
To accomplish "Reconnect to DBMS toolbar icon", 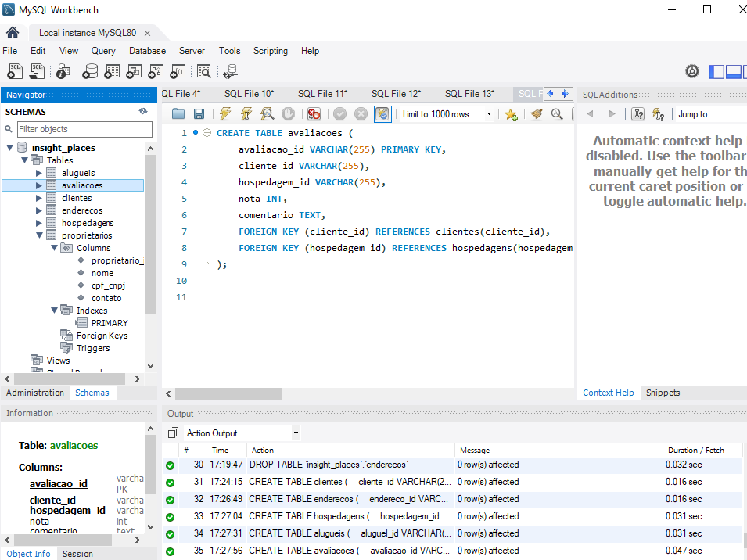I will click(230, 71).
